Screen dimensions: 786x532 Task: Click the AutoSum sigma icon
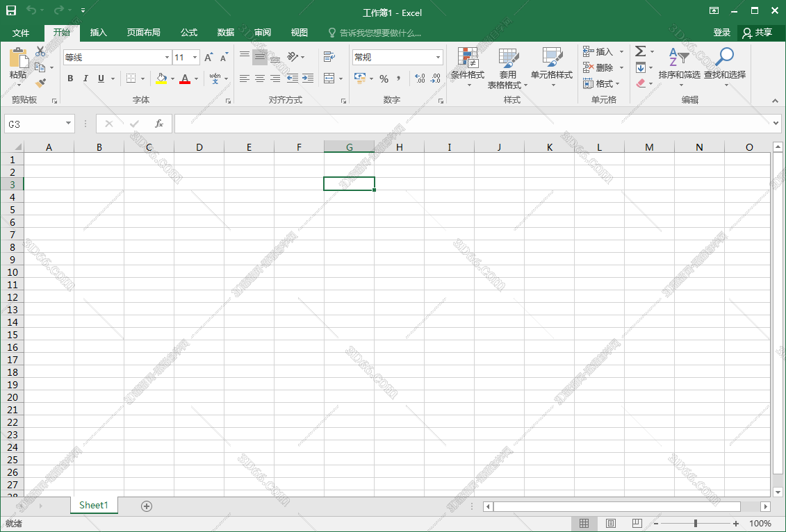coord(640,51)
